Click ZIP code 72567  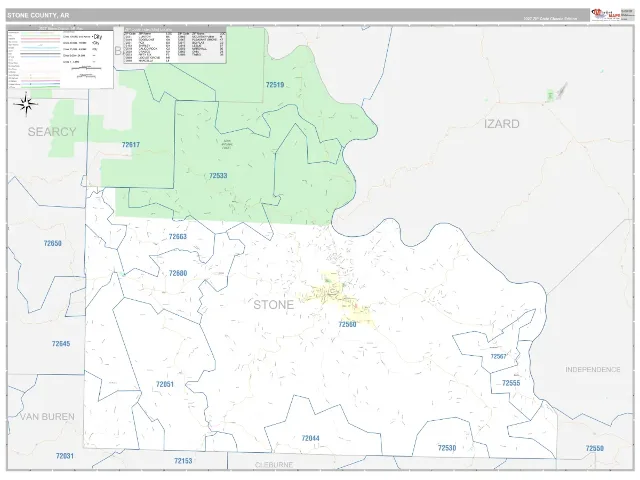[498, 356]
